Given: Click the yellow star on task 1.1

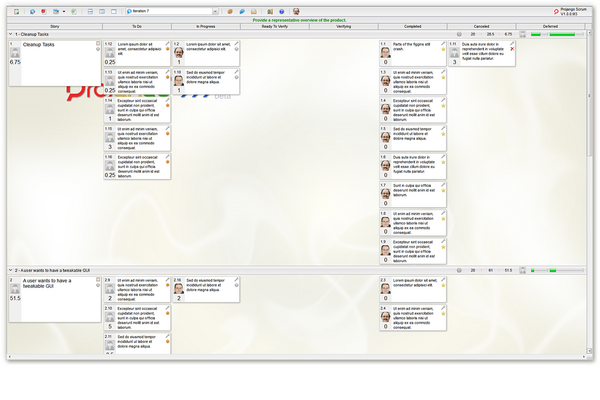Looking at the screenshot, I should click(443, 49).
